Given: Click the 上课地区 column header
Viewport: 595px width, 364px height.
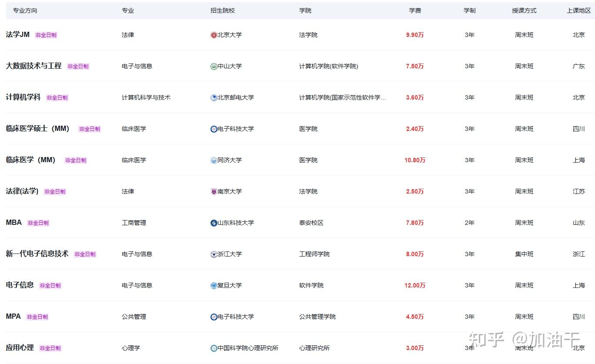Looking at the screenshot, I should [x=579, y=10].
